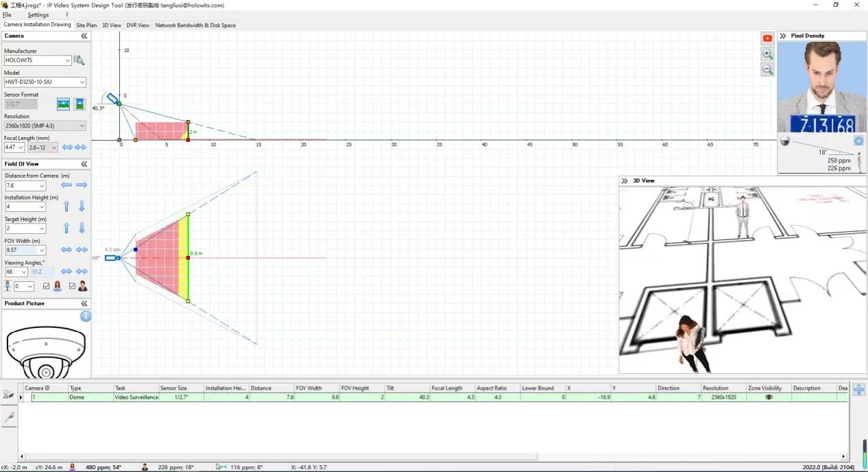Image resolution: width=868 pixels, height=472 pixels.
Task: Toggle Zone Visibility eye for camera 1
Action: point(769,397)
